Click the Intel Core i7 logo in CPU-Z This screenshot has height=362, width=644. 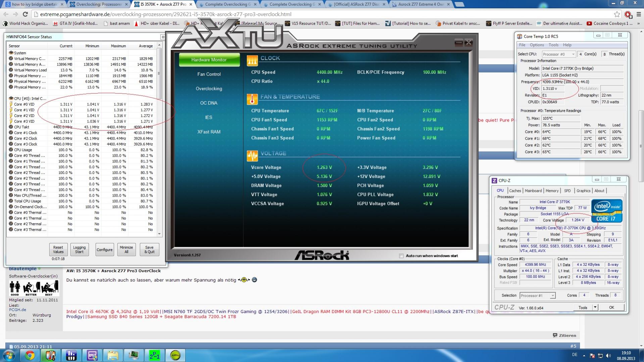click(x=607, y=211)
